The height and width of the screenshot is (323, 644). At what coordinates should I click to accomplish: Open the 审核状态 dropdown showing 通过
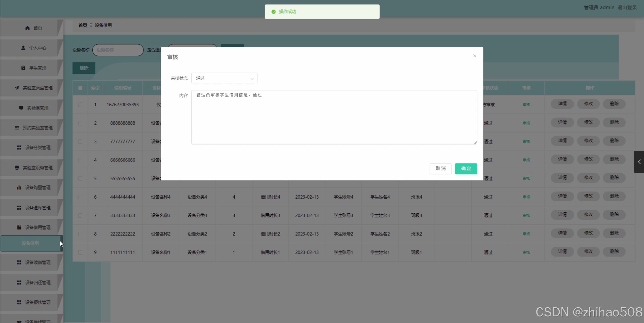[x=224, y=78]
